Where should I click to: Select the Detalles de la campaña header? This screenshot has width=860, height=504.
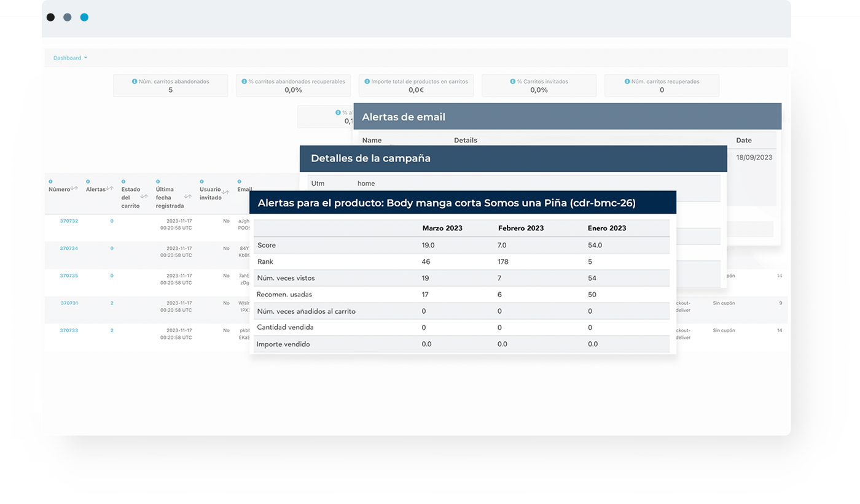click(x=513, y=158)
